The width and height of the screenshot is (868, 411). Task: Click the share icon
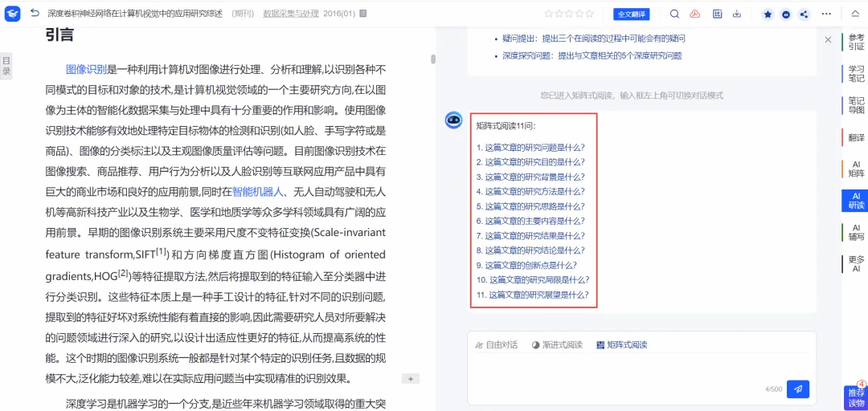coord(804,14)
